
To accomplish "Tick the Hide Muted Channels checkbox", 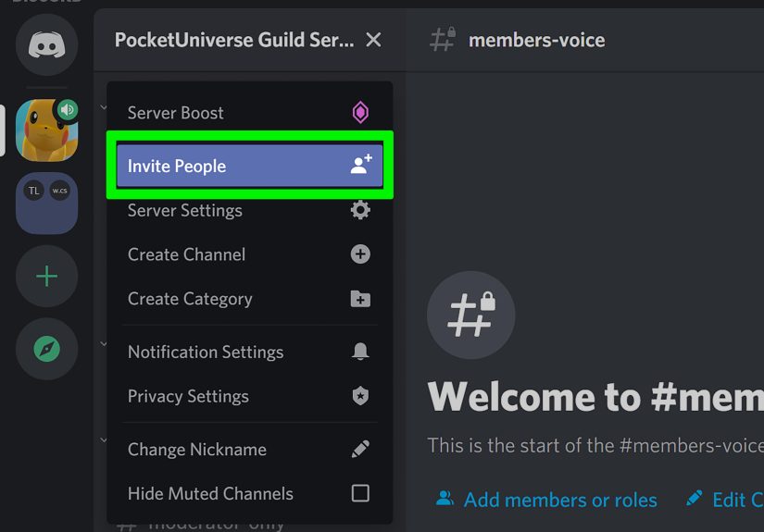I will tap(360, 493).
